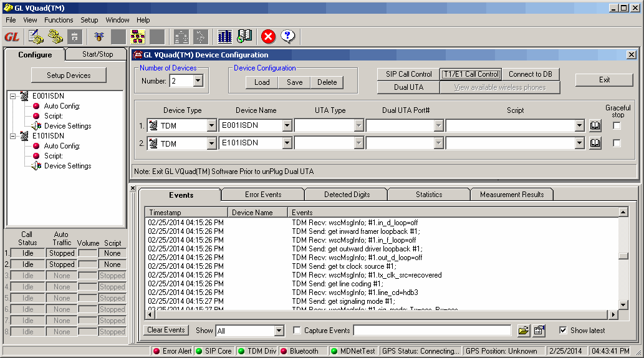The width and height of the screenshot is (644, 358).
Task: Click the two yellow phones toolbar icon
Action: [55, 37]
